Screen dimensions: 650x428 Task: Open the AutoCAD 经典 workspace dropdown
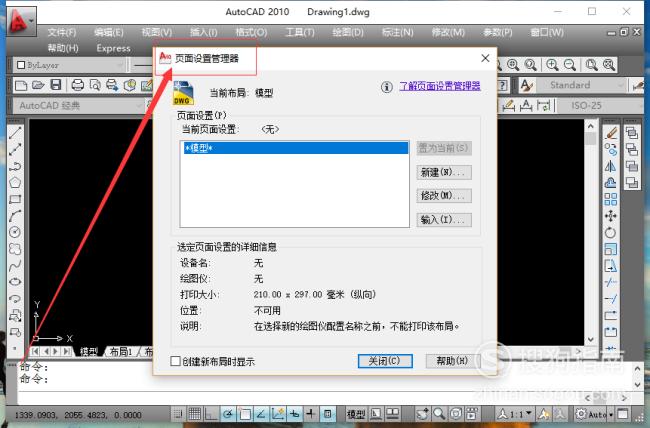(81, 106)
